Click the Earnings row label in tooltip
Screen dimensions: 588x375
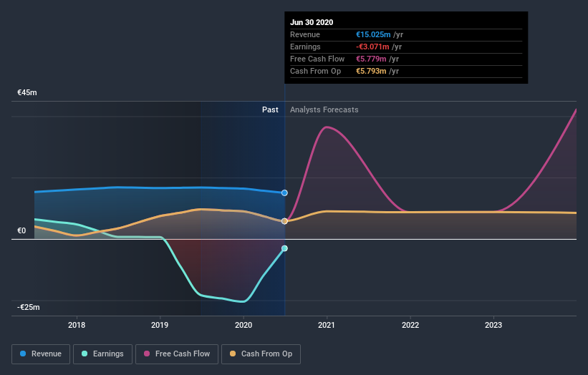(x=305, y=47)
